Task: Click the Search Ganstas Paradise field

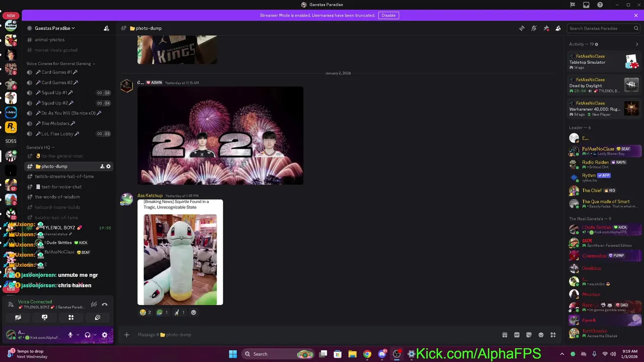Action: pyautogui.click(x=603, y=28)
